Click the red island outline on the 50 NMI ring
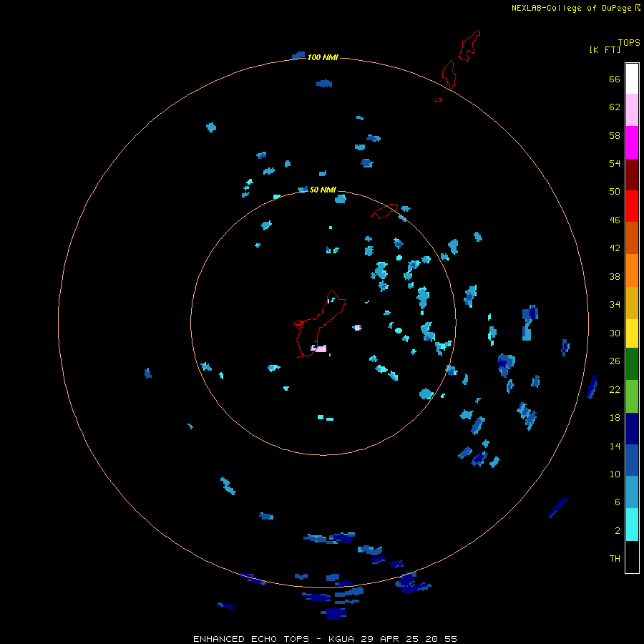 click(384, 211)
